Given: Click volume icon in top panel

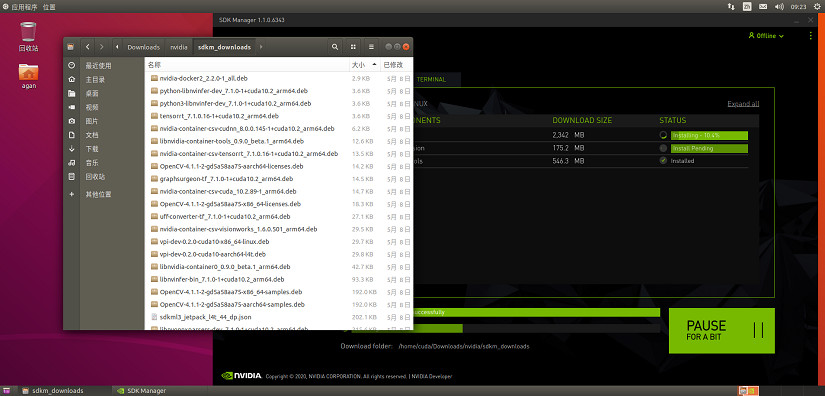Looking at the screenshot, I should point(779,7).
